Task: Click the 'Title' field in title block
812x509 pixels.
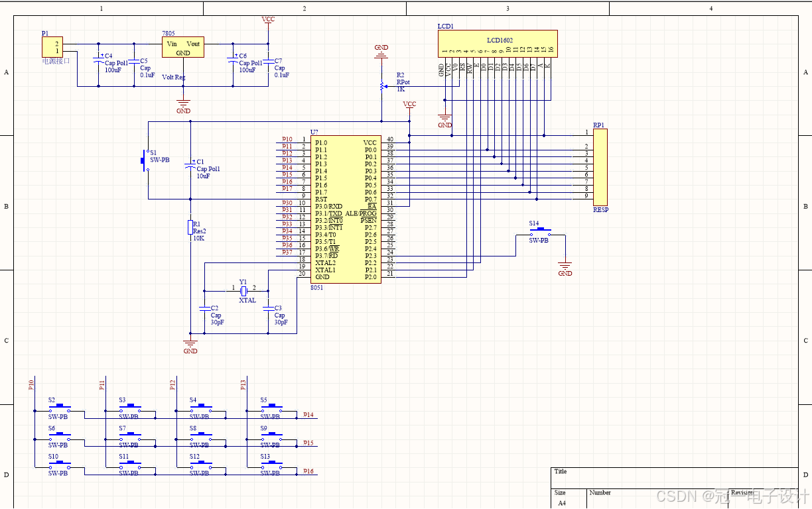Action: point(561,472)
